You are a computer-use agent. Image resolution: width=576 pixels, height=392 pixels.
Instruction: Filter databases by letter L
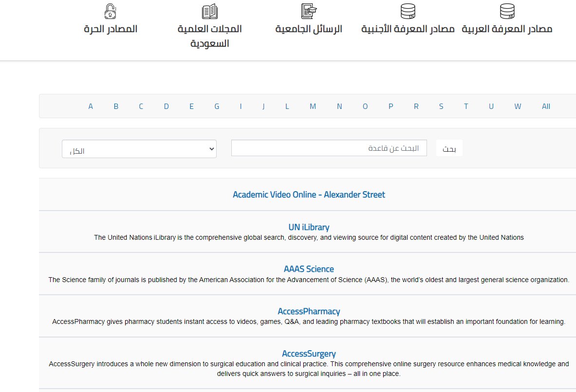pyautogui.click(x=287, y=107)
